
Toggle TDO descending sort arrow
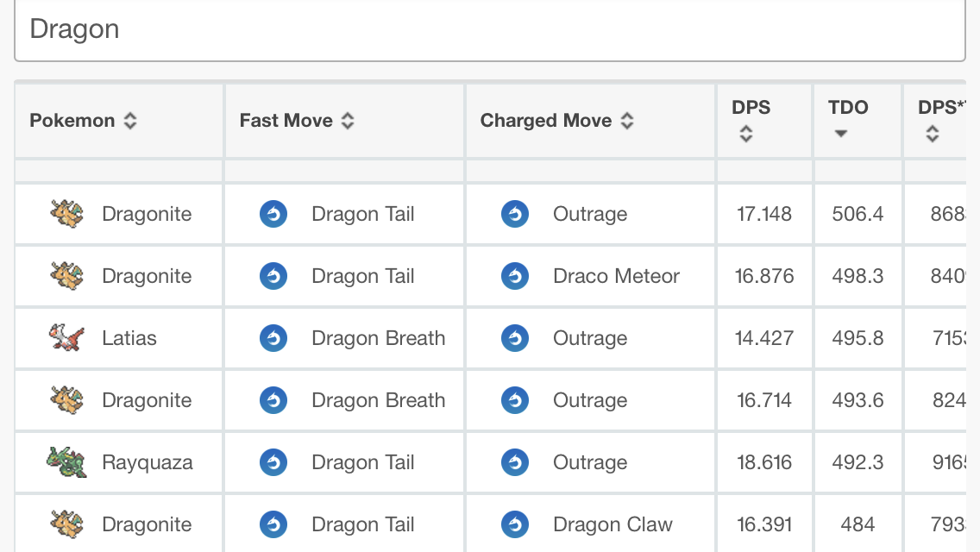840,134
